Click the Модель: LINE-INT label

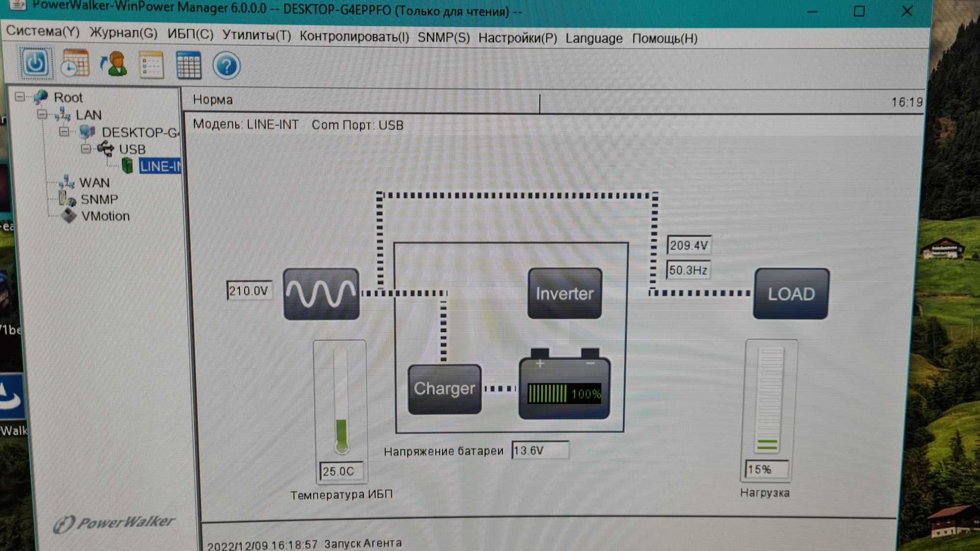[x=245, y=124]
